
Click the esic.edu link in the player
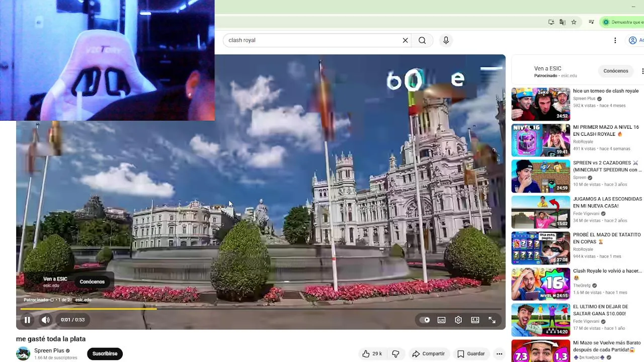(83, 300)
